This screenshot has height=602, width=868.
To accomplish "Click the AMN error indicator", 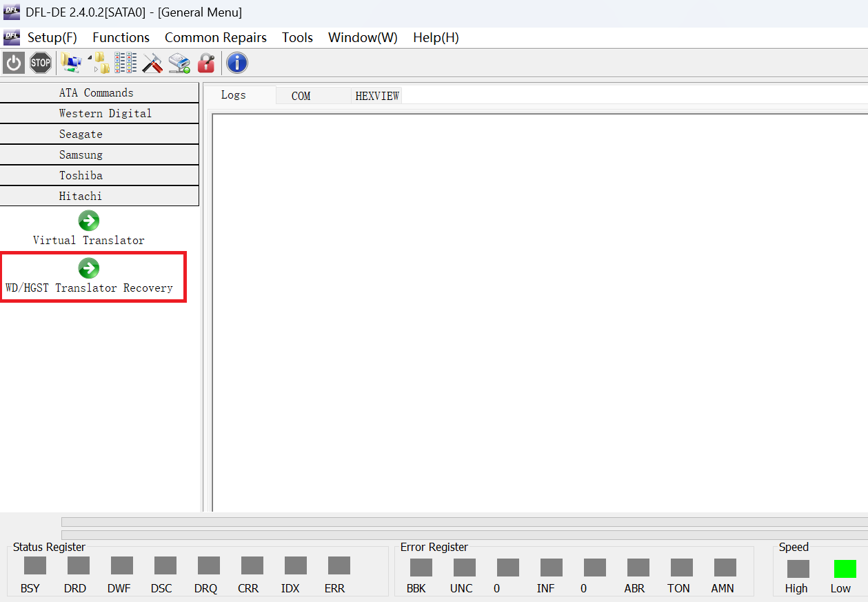I will click(725, 568).
